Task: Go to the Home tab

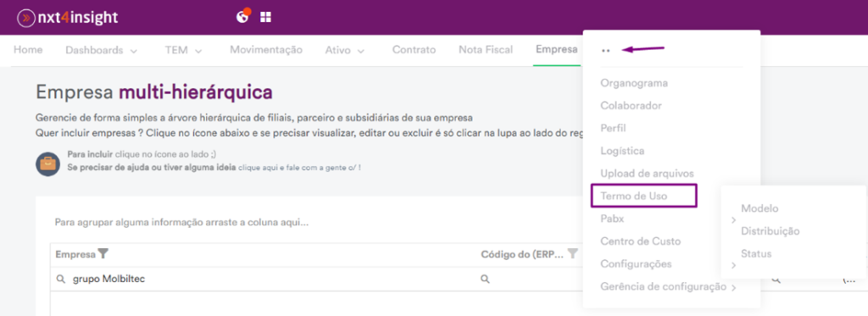Action: pos(28,50)
